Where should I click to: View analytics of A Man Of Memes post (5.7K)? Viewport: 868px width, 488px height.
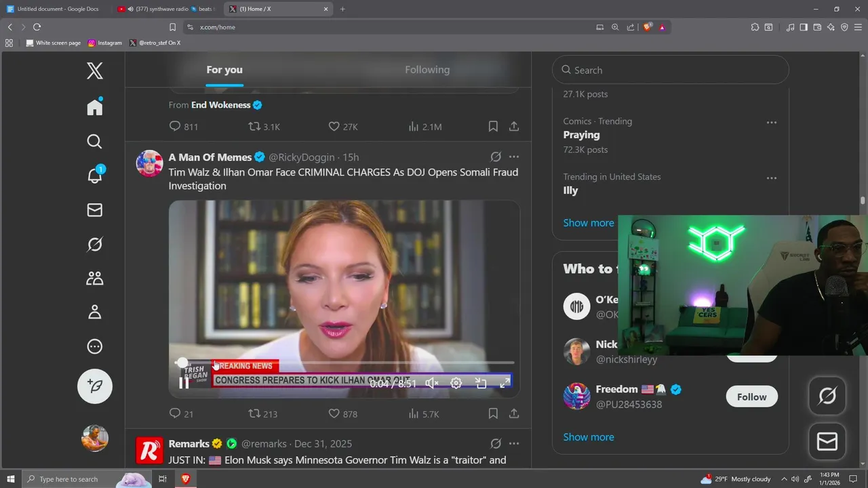424,414
